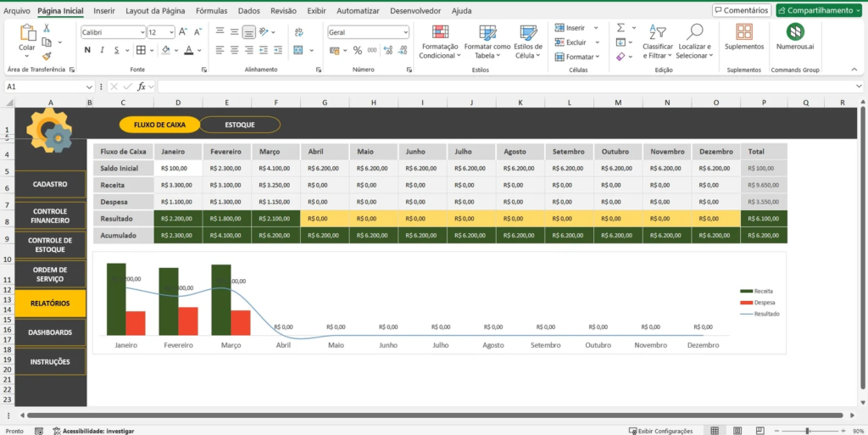
Task: Apply percent style with % icon
Action: click(x=358, y=50)
